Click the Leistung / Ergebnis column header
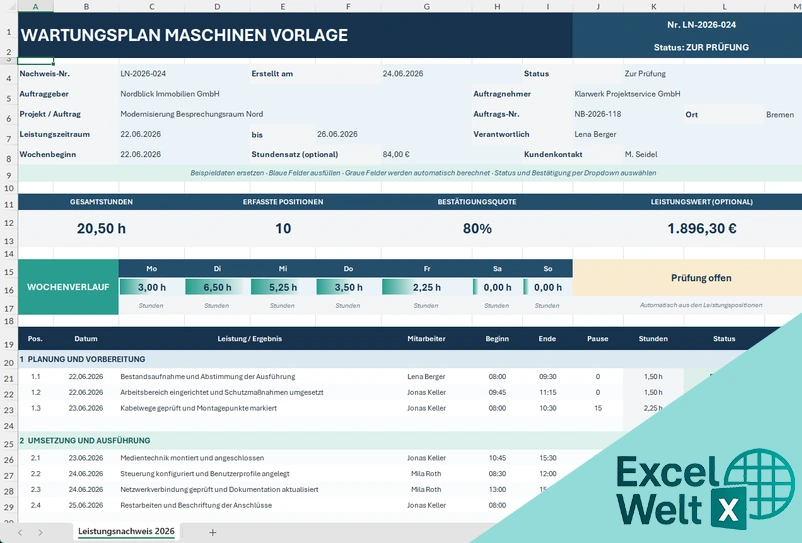 click(x=250, y=338)
